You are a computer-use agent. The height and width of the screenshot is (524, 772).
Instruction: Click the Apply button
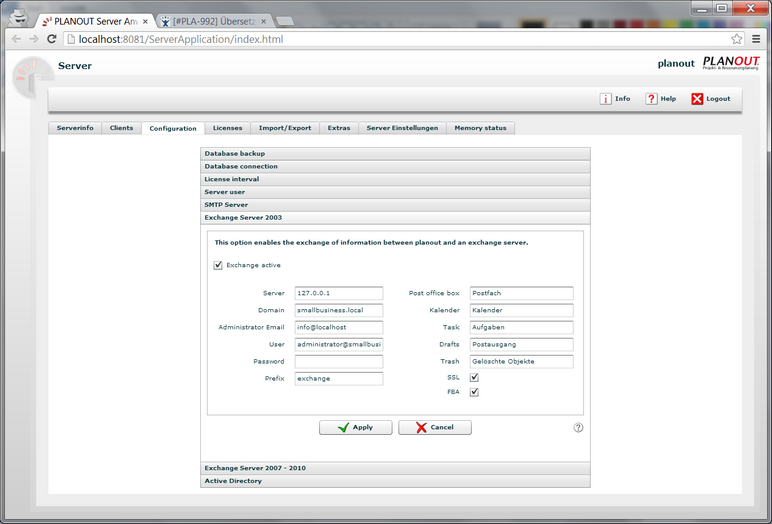[355, 427]
